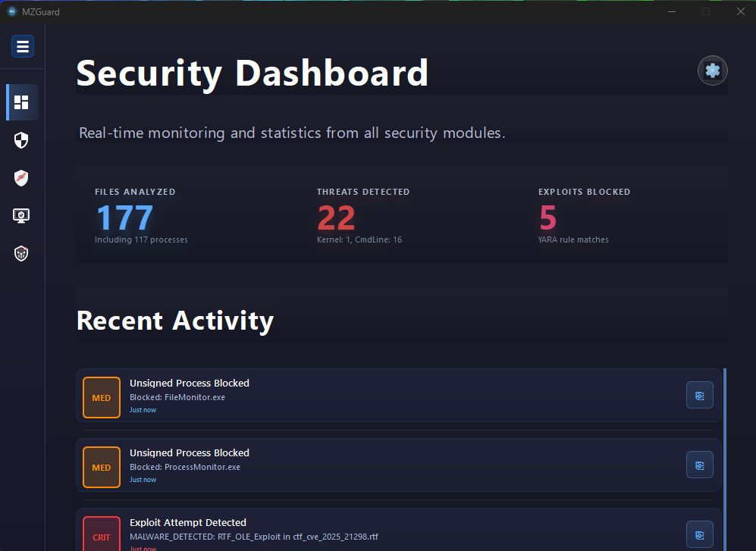Click the FILES ANALYZED 177 counter
The width and height of the screenshot is (756, 551).
pos(124,218)
